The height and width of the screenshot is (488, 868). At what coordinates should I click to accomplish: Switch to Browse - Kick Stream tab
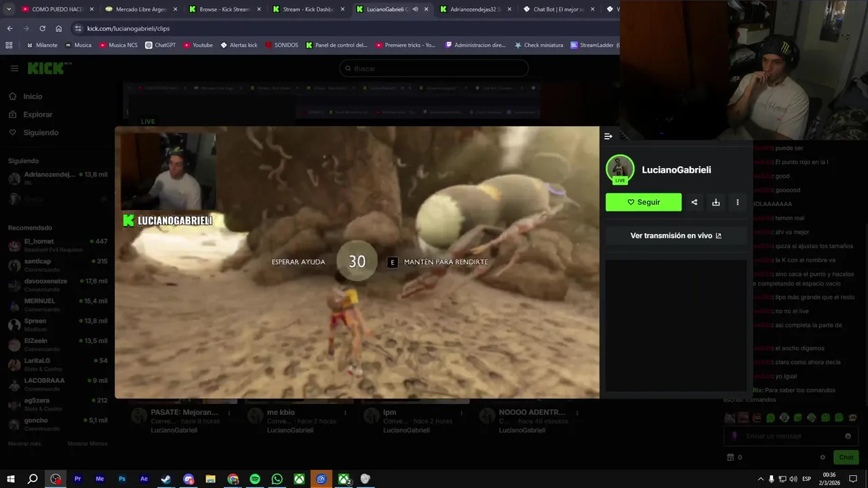(224, 9)
